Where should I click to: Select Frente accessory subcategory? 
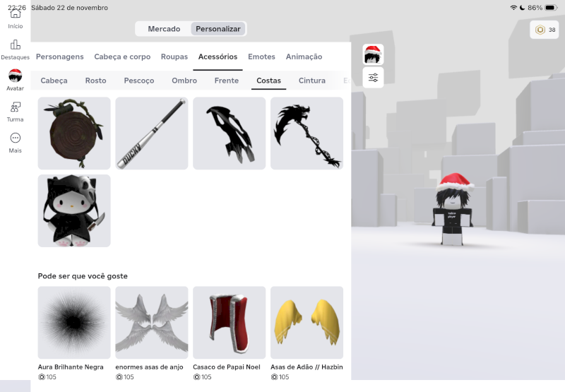[x=227, y=81]
